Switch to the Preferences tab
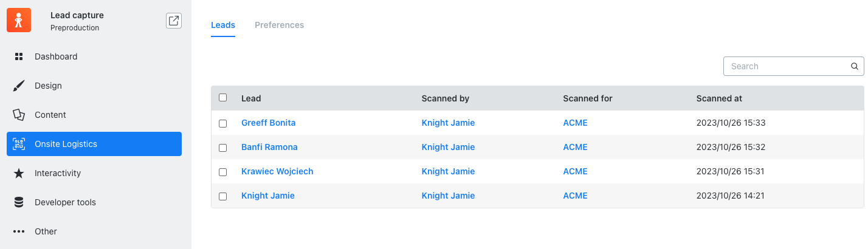This screenshot has height=249, width=868. [x=279, y=25]
